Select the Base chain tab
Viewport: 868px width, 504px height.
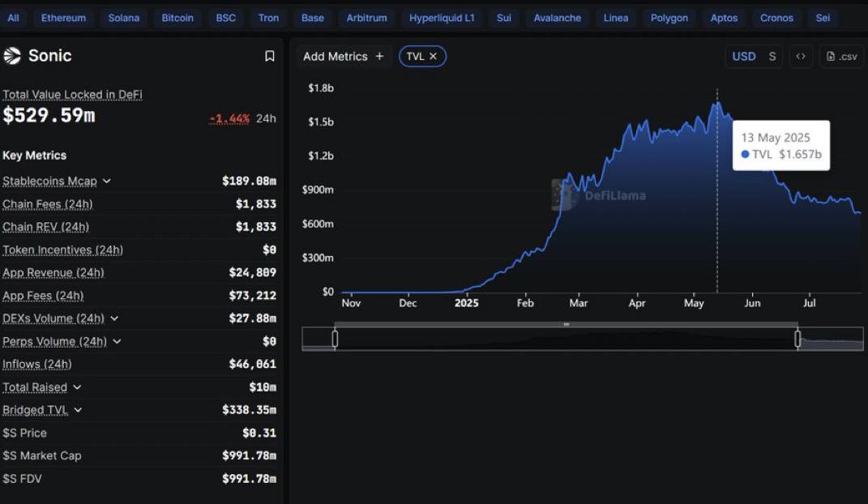[313, 18]
